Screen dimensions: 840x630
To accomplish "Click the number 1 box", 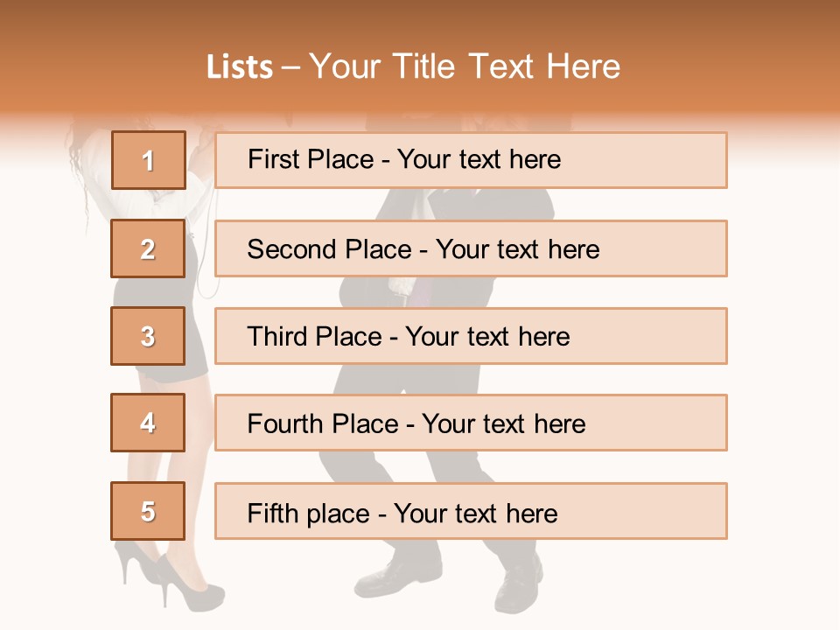I will [x=148, y=160].
